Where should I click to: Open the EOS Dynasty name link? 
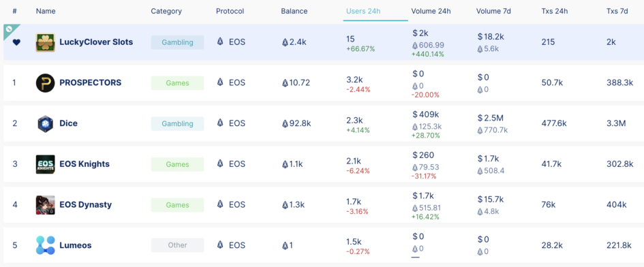pyautogui.click(x=85, y=204)
